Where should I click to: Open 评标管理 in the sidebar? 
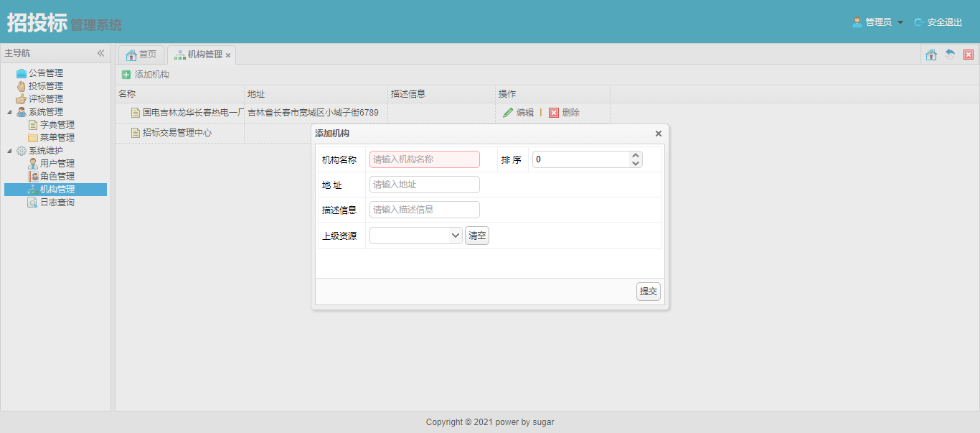tap(46, 98)
